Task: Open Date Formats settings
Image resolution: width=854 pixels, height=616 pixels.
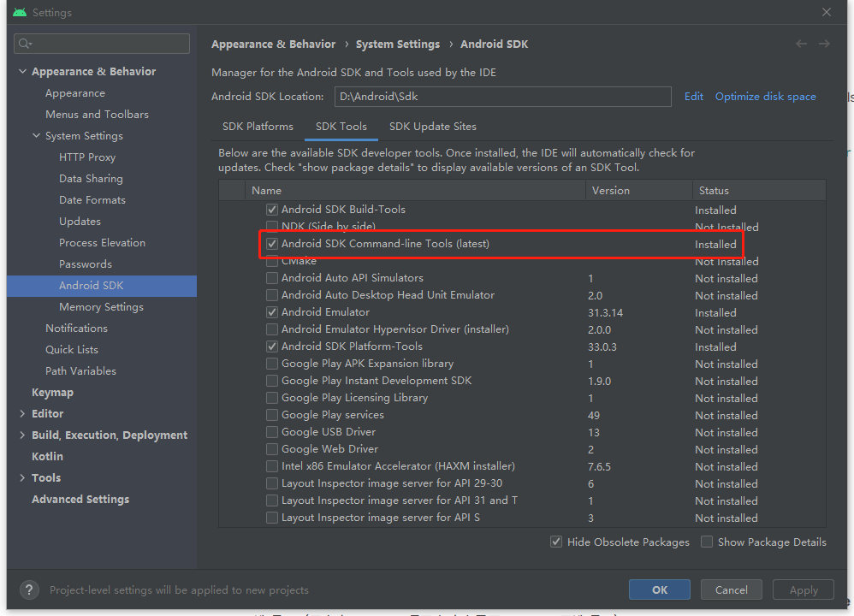Action: [92, 200]
